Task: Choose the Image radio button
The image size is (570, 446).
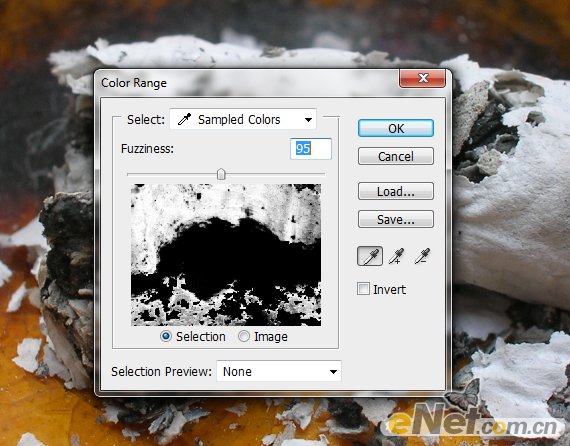Action: click(244, 337)
